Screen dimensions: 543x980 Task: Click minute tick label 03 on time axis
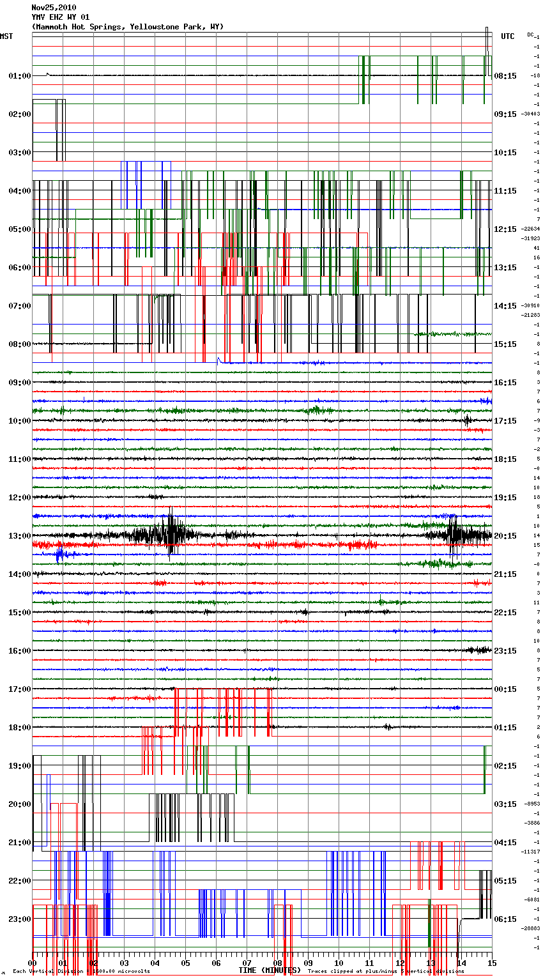coord(124,963)
